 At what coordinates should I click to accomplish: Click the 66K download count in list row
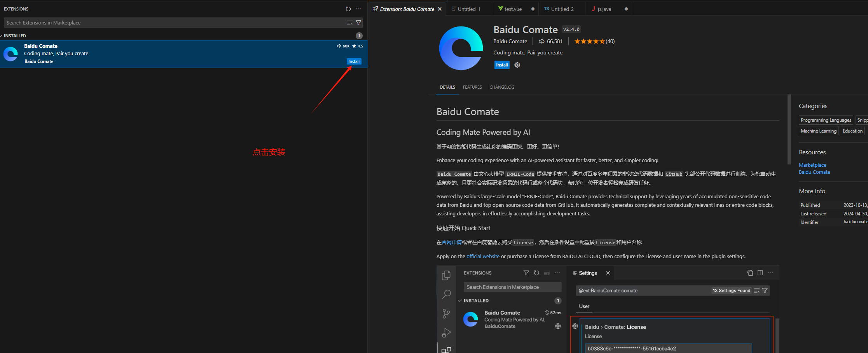(x=343, y=46)
